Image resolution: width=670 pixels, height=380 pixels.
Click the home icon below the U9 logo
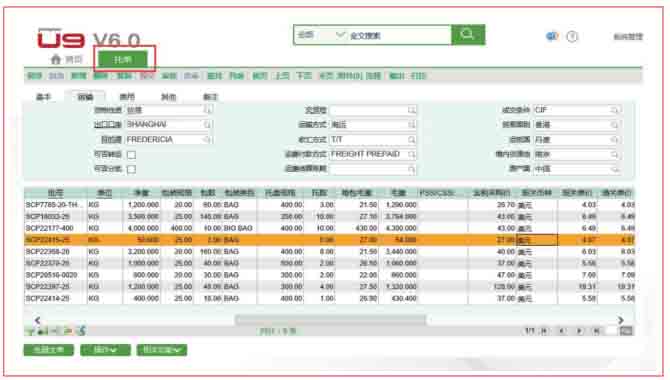tap(56, 59)
